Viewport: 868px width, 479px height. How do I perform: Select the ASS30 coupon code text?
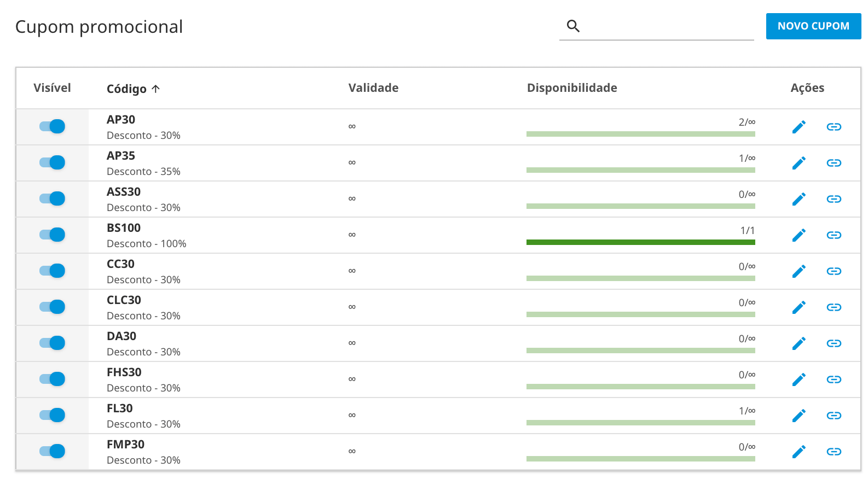124,192
